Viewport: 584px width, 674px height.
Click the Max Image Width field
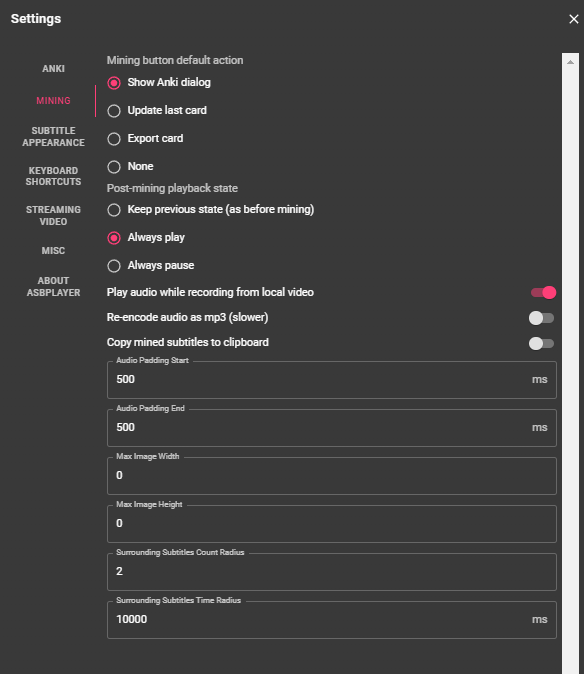point(332,475)
